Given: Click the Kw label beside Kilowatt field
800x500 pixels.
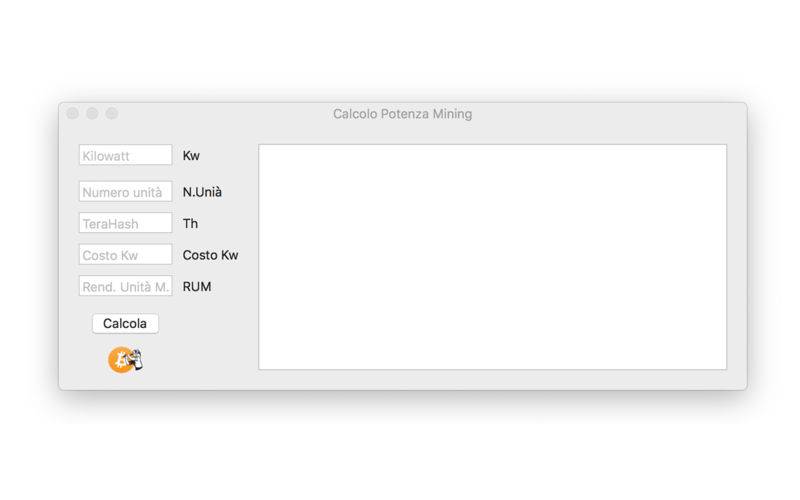Looking at the screenshot, I should (x=191, y=156).
